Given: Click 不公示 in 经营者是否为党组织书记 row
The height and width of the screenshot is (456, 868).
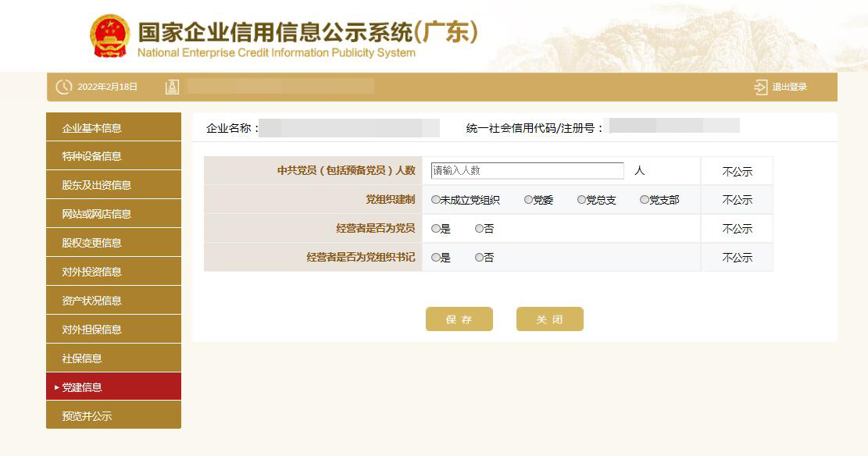Looking at the screenshot, I should coord(737,258).
